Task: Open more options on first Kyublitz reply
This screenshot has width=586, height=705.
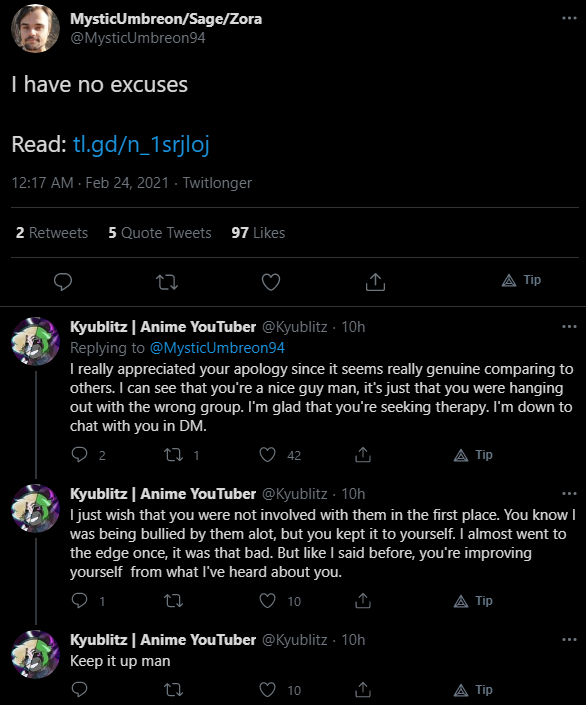Action: 569,326
